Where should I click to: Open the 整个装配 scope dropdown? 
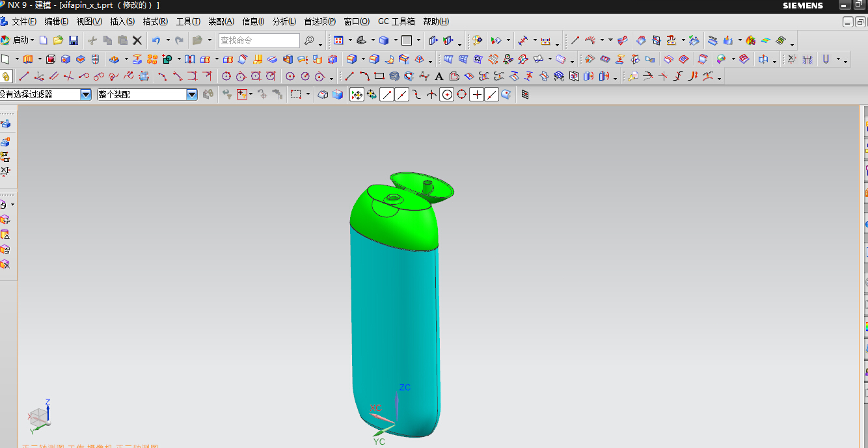pos(192,94)
